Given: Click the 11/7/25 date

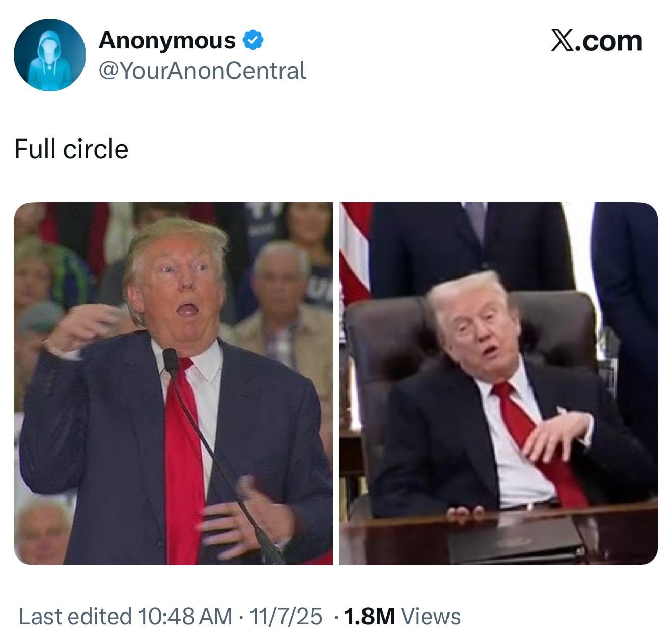Looking at the screenshot, I should (286, 617).
